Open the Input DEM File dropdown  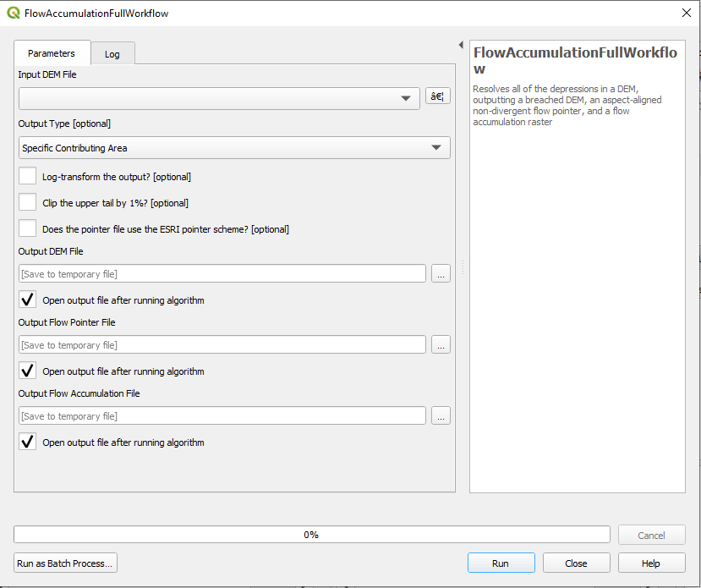click(x=219, y=98)
